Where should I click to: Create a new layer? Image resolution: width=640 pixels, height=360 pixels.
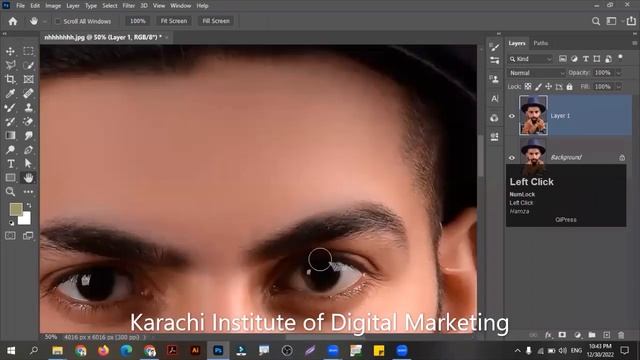(x=607, y=335)
